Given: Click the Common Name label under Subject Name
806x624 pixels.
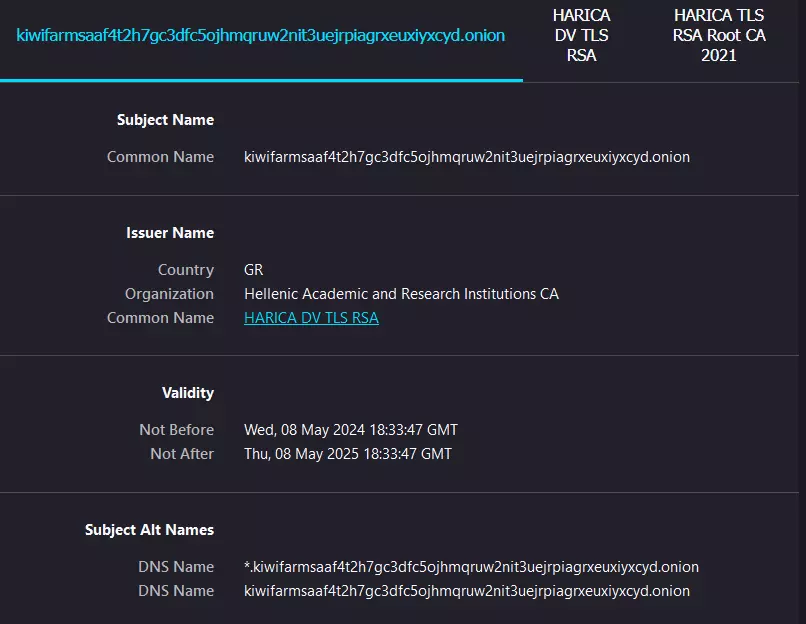Looking at the screenshot, I should click(160, 157).
